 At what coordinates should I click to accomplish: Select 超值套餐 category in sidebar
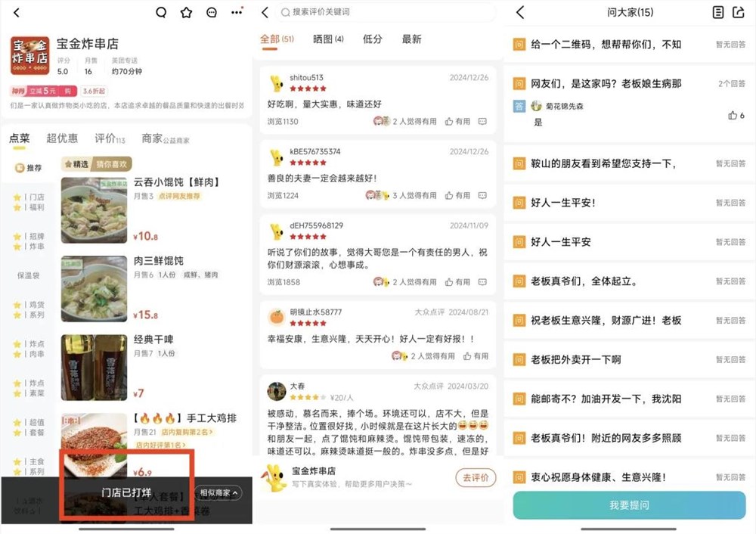(29, 427)
